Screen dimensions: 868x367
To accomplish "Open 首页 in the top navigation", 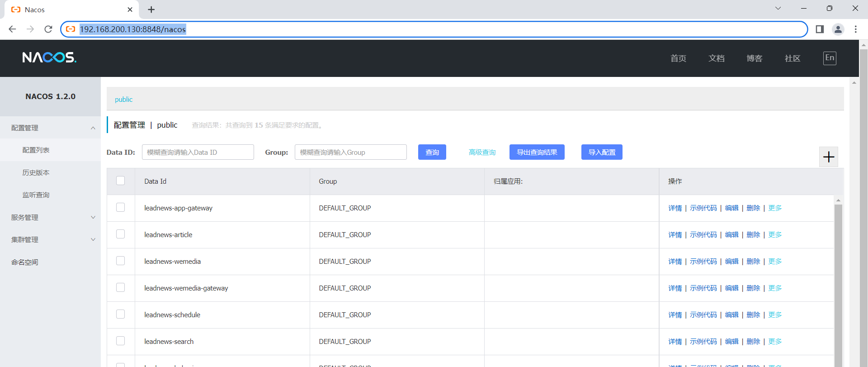I will pyautogui.click(x=678, y=58).
